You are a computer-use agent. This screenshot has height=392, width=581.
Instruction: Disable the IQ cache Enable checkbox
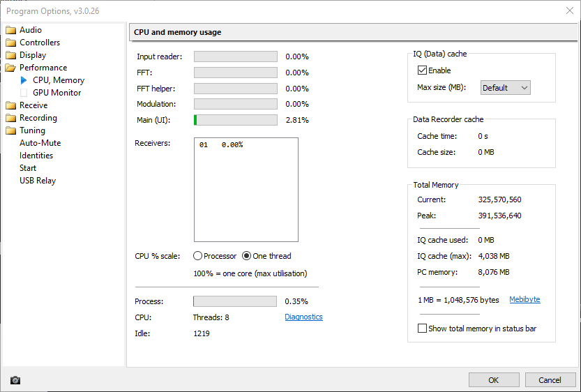(x=422, y=70)
